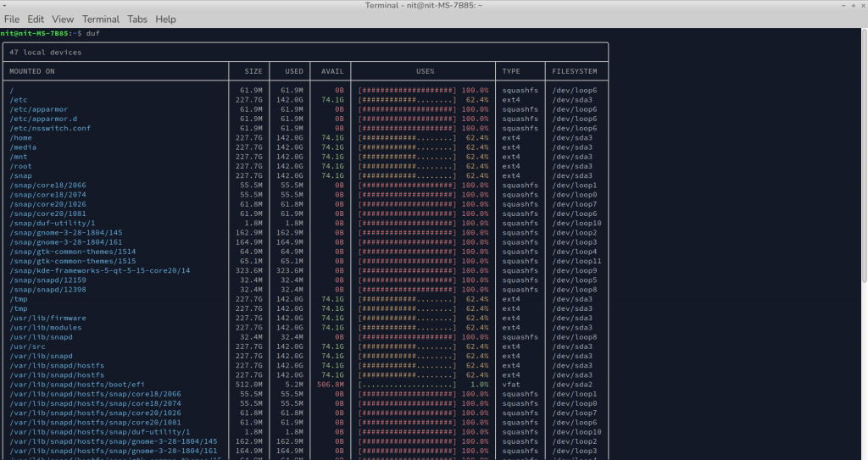
Task: Click the /usr/lib/snapd mount point
Action: click(x=41, y=336)
